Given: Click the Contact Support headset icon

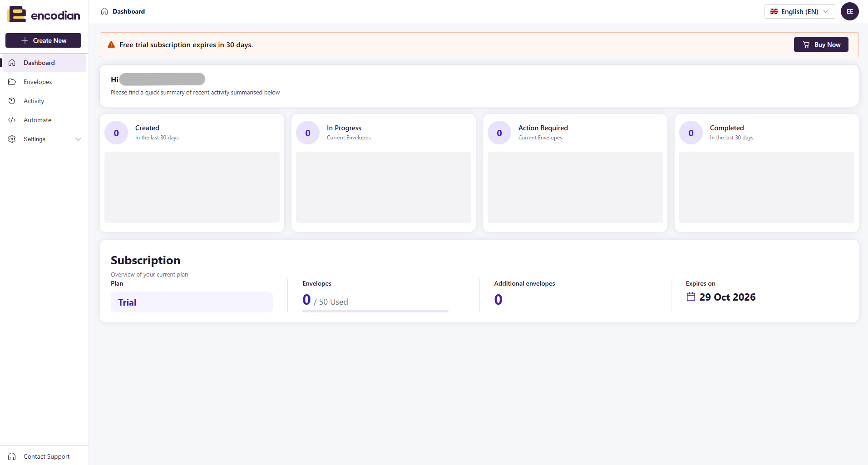Looking at the screenshot, I should click(12, 456).
